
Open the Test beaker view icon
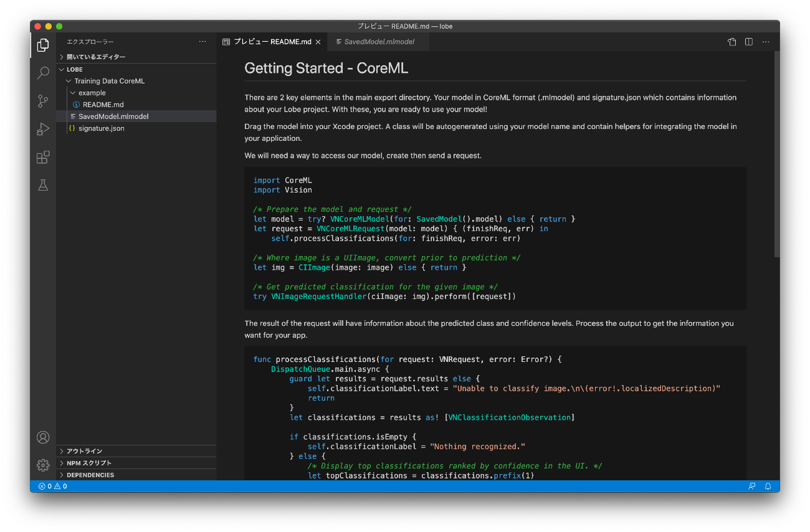pyautogui.click(x=43, y=185)
